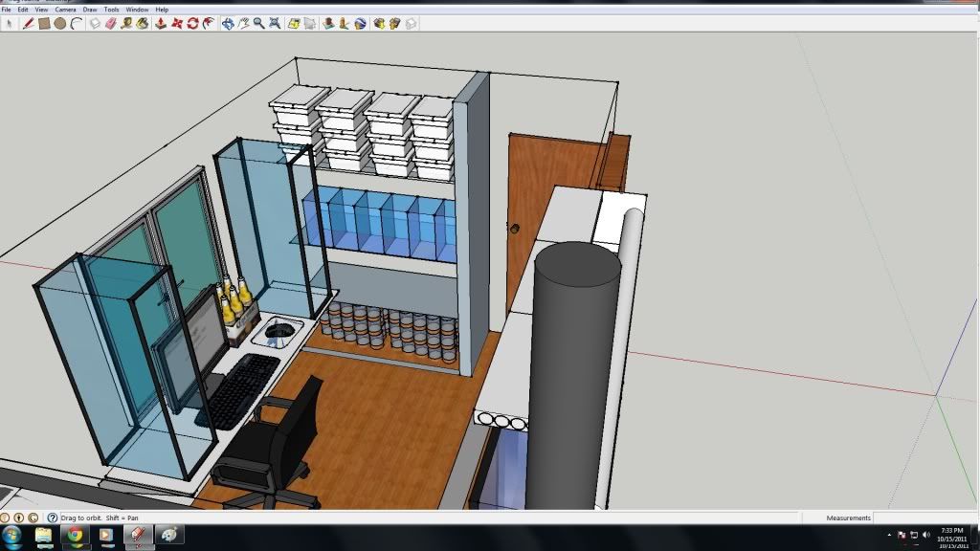Image resolution: width=980 pixels, height=551 pixels.
Task: Open the Edit menu
Action: pos(23,10)
